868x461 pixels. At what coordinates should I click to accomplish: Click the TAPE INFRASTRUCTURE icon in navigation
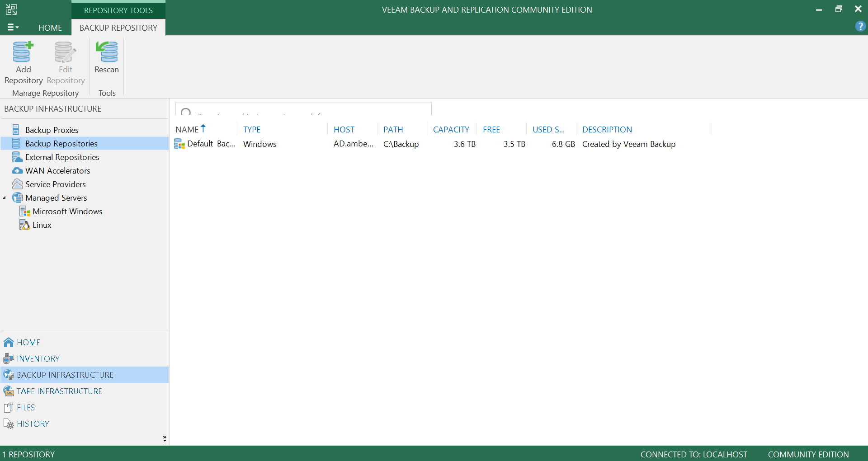pos(9,391)
